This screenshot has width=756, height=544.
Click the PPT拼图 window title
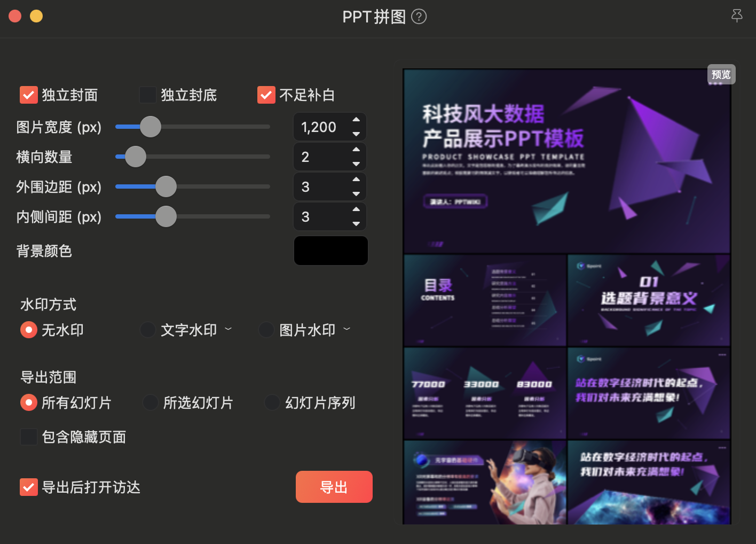pos(374,17)
